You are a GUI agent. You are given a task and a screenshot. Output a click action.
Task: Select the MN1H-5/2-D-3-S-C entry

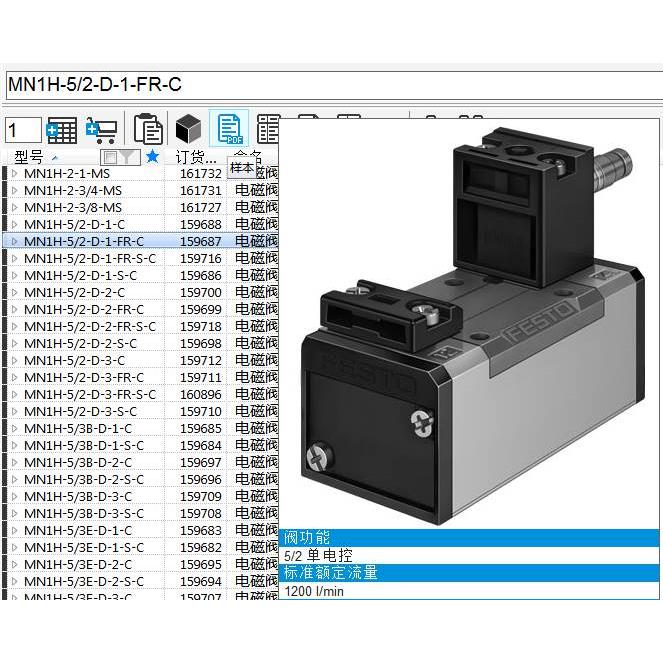tap(80, 411)
